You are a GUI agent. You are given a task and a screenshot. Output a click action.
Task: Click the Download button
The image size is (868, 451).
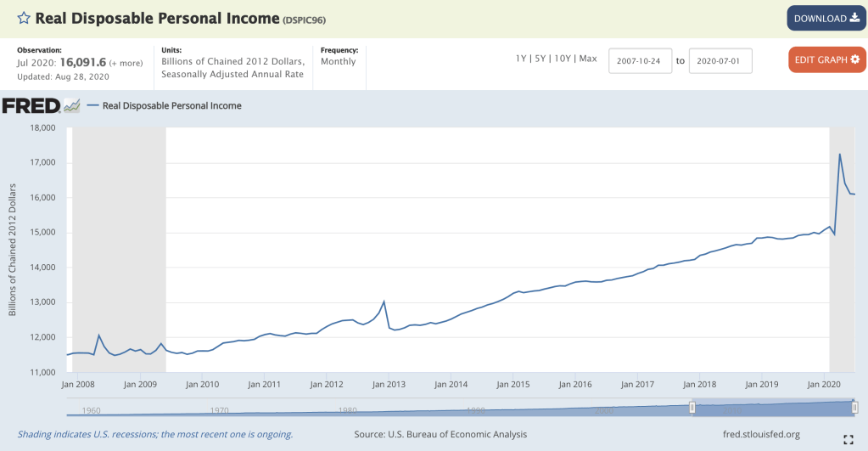pyautogui.click(x=826, y=18)
